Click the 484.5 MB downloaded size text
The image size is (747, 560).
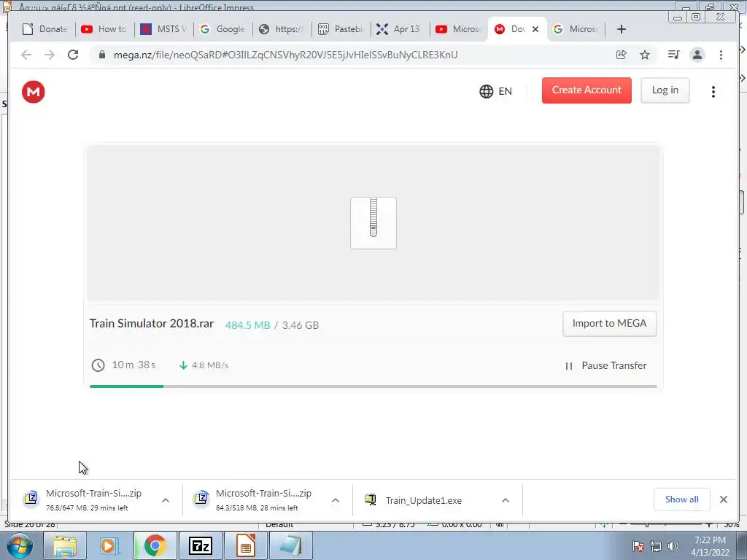pyautogui.click(x=248, y=325)
